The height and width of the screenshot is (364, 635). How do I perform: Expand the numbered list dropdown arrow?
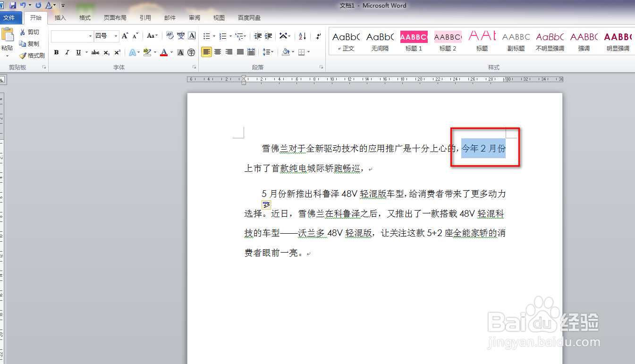[x=230, y=36]
